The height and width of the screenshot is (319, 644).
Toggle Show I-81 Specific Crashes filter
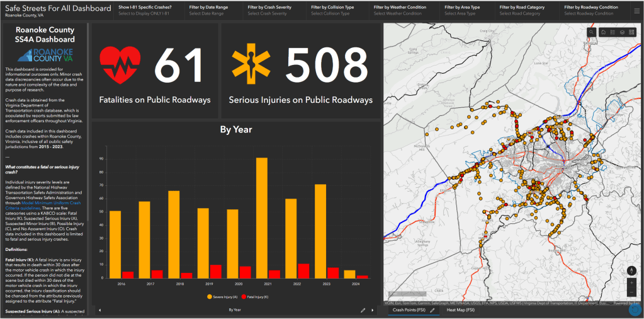click(145, 10)
